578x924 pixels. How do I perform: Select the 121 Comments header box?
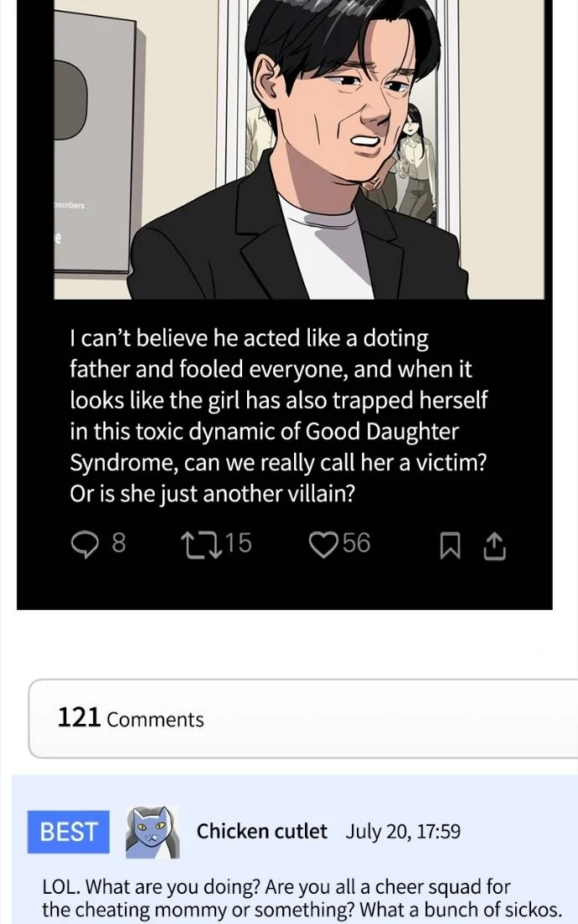pyautogui.click(x=302, y=719)
